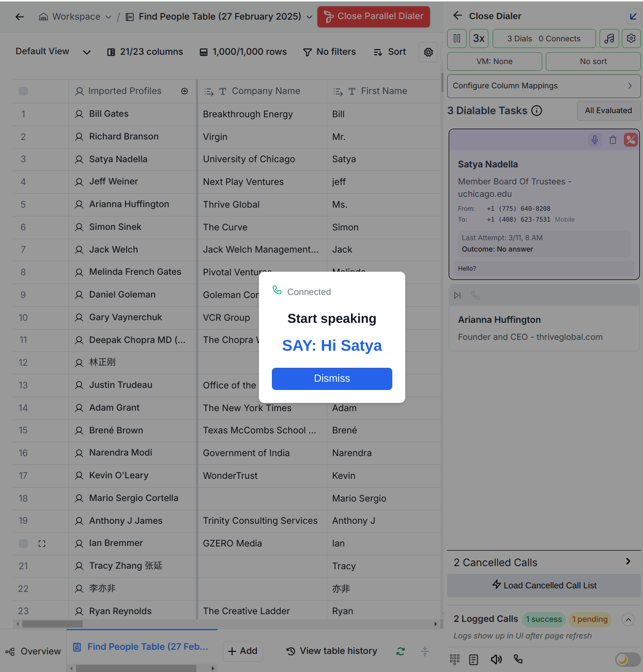Click the table's horizontal scrollbar
The height and width of the screenshot is (672, 643).
[52, 624]
